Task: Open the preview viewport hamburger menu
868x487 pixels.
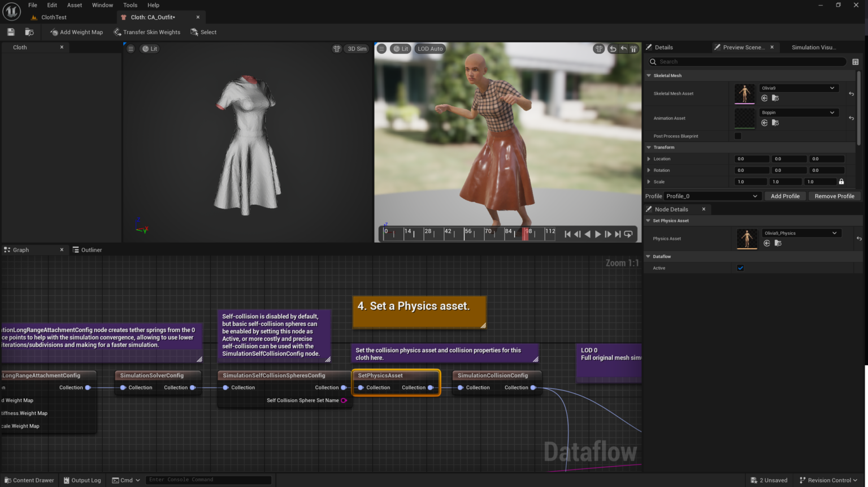Action: tap(382, 49)
